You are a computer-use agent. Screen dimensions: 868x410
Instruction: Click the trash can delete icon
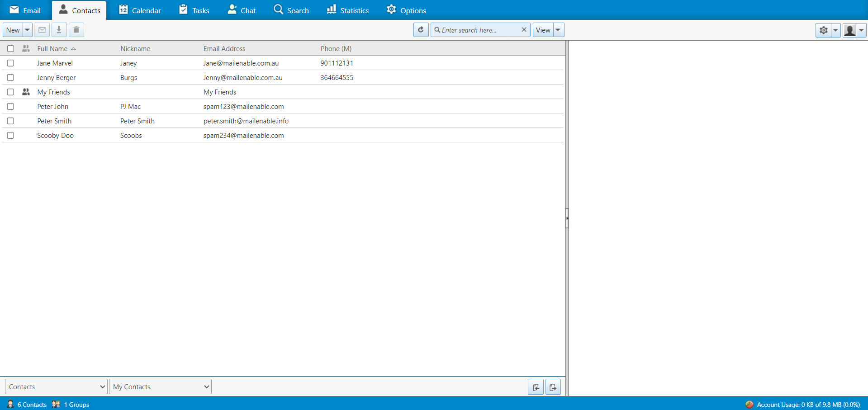[x=76, y=30]
